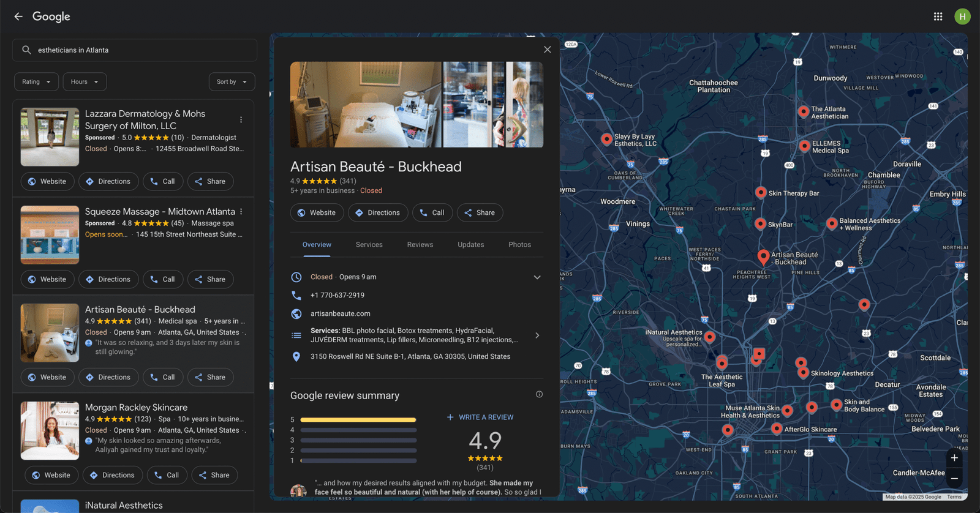Image resolution: width=980 pixels, height=513 pixels.
Task: Expand the opening hours chevron
Action: [537, 277]
